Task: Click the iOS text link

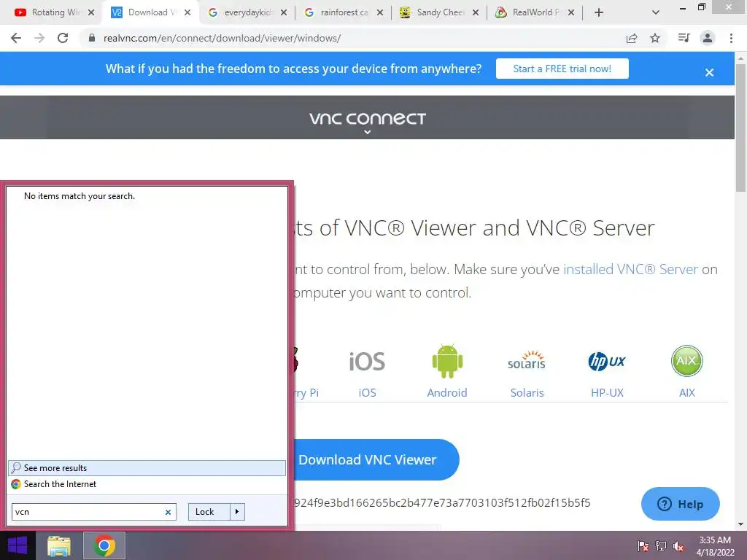Action: tap(368, 393)
